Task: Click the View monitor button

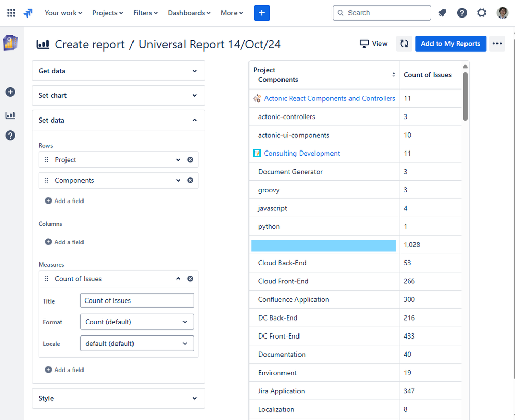Action: click(373, 43)
